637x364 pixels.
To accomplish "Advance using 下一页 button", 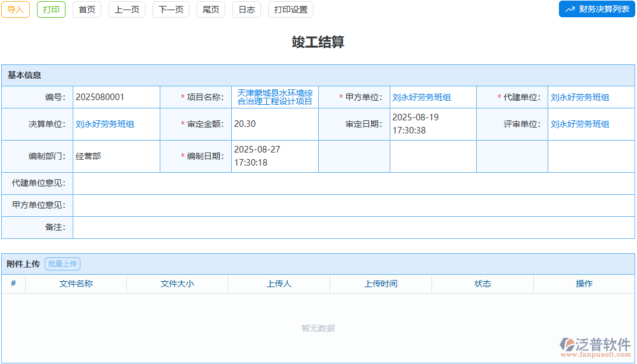I will point(170,10).
